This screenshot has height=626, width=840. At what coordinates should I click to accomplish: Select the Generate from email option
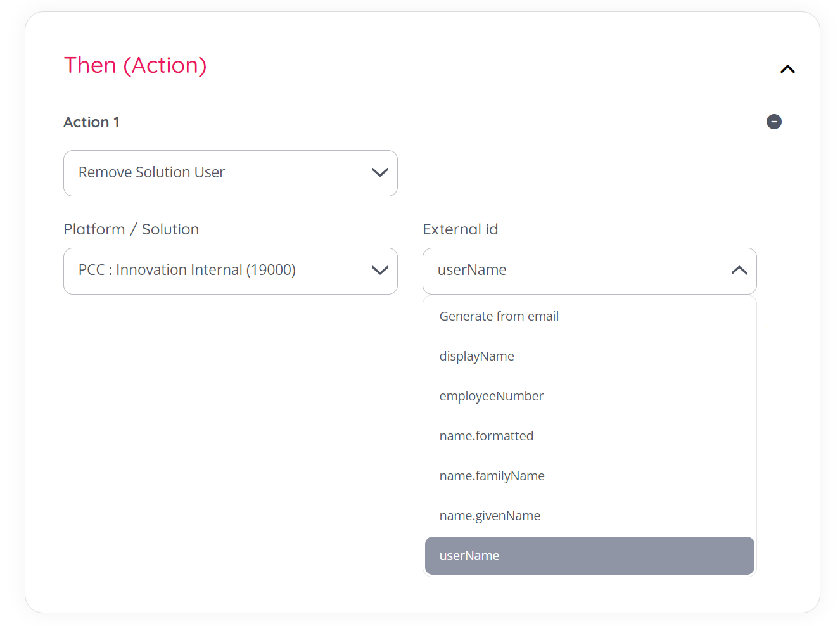(x=499, y=316)
